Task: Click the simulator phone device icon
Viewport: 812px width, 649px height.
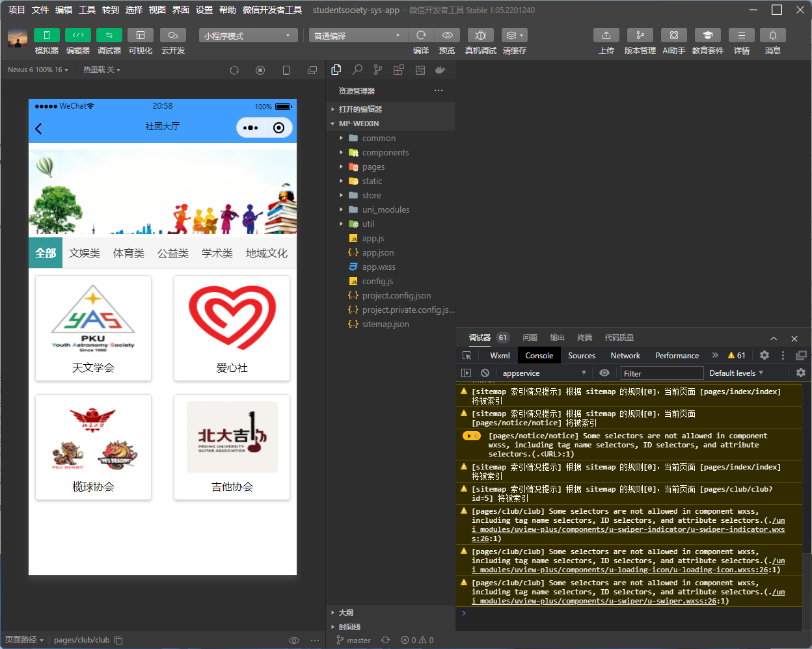Action: [x=286, y=70]
